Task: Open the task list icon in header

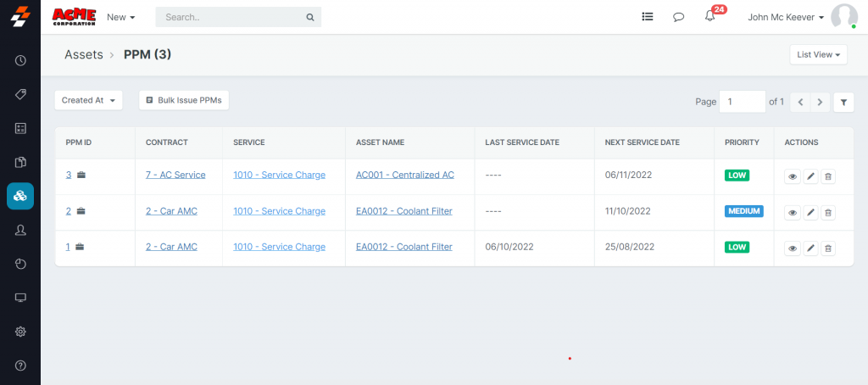Action: pyautogui.click(x=647, y=17)
